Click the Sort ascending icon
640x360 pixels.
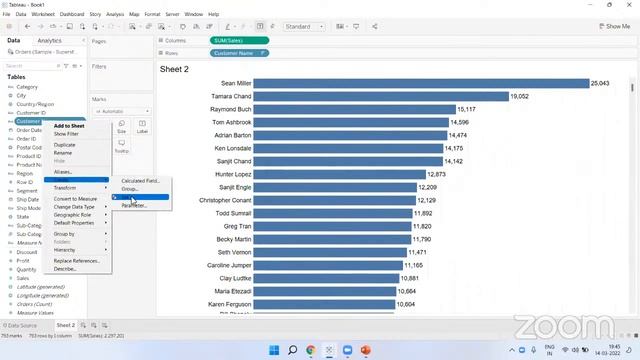196,27
